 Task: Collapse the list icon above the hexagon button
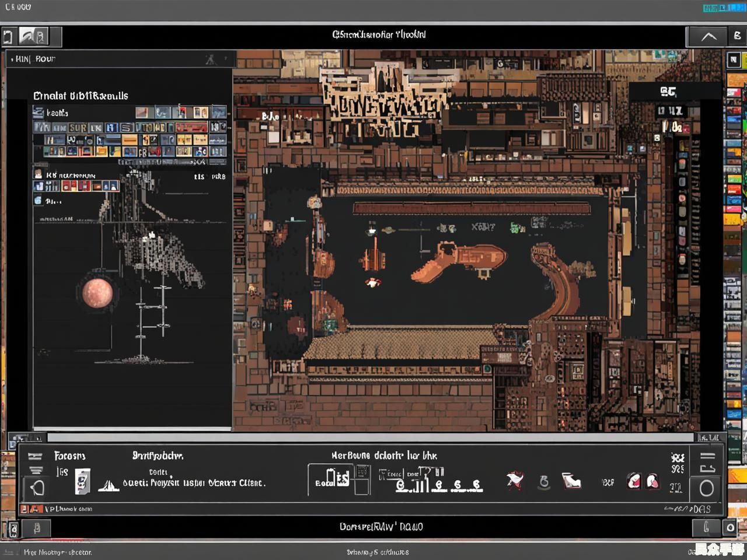click(x=36, y=470)
